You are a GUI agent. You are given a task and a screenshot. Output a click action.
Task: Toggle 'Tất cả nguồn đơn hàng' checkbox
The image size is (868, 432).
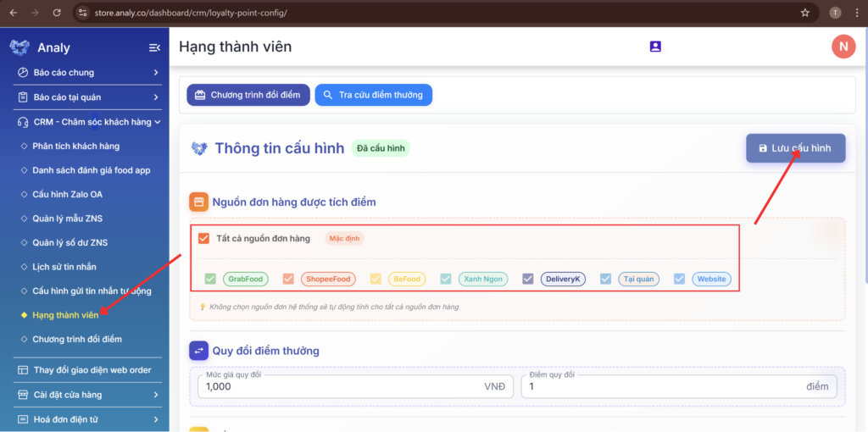203,238
